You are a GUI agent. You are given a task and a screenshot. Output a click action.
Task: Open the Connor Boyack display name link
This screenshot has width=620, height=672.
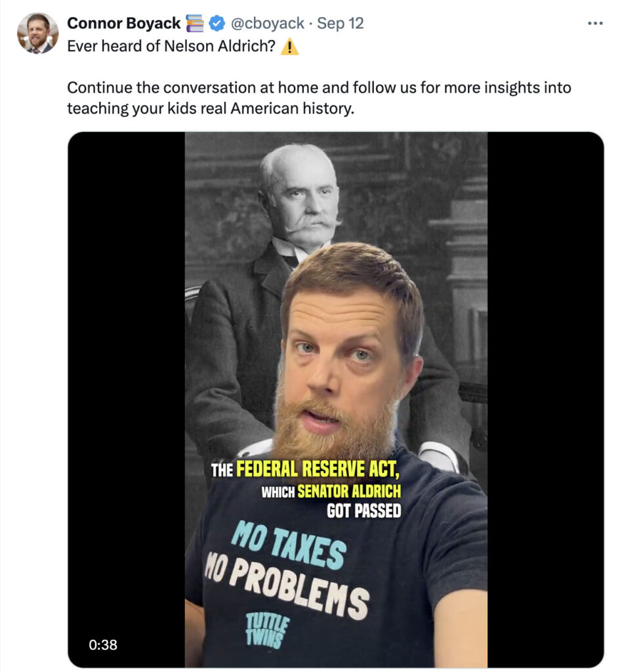(x=123, y=24)
